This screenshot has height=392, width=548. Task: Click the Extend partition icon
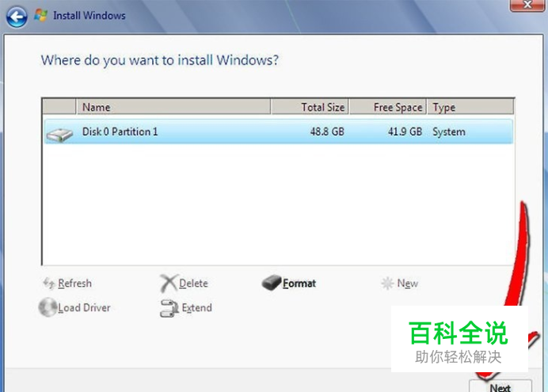coord(169,309)
